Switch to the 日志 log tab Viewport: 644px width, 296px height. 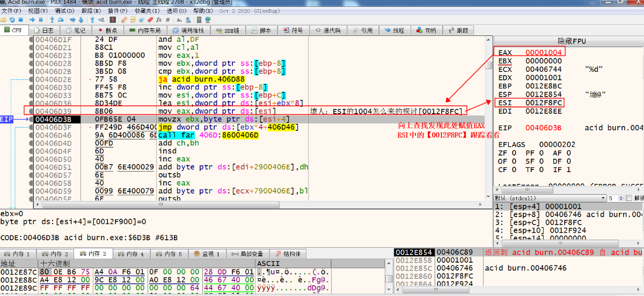[43, 31]
